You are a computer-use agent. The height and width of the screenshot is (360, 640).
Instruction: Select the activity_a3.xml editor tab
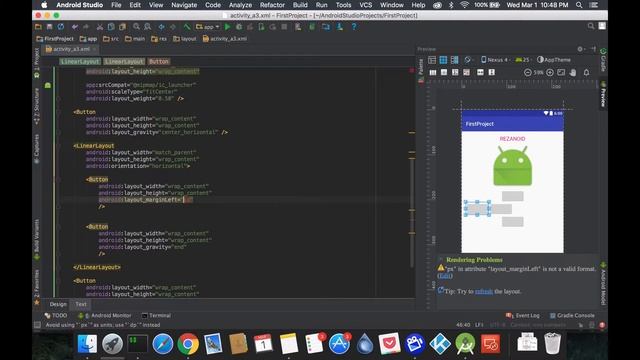(71, 49)
